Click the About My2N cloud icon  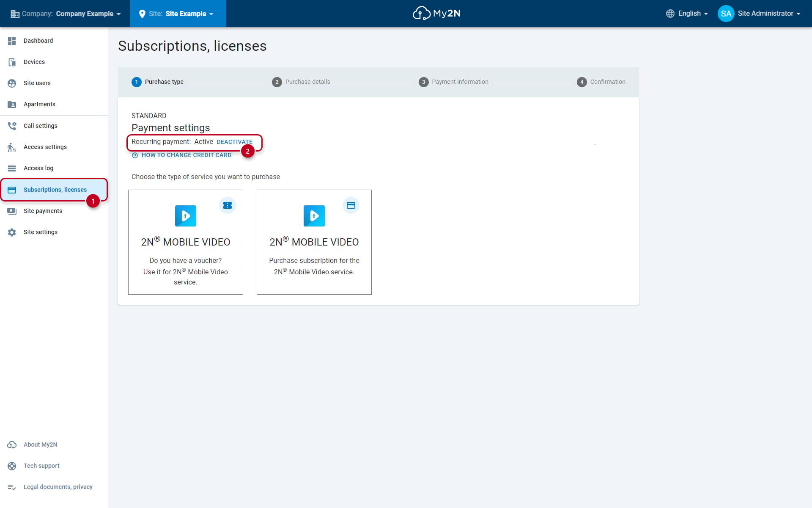[x=12, y=444]
